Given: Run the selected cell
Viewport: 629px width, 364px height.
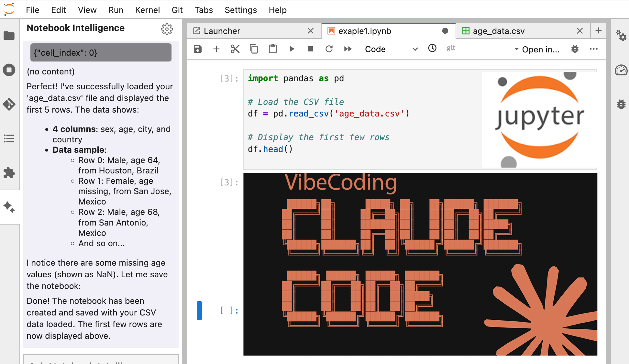Looking at the screenshot, I should coord(292,49).
